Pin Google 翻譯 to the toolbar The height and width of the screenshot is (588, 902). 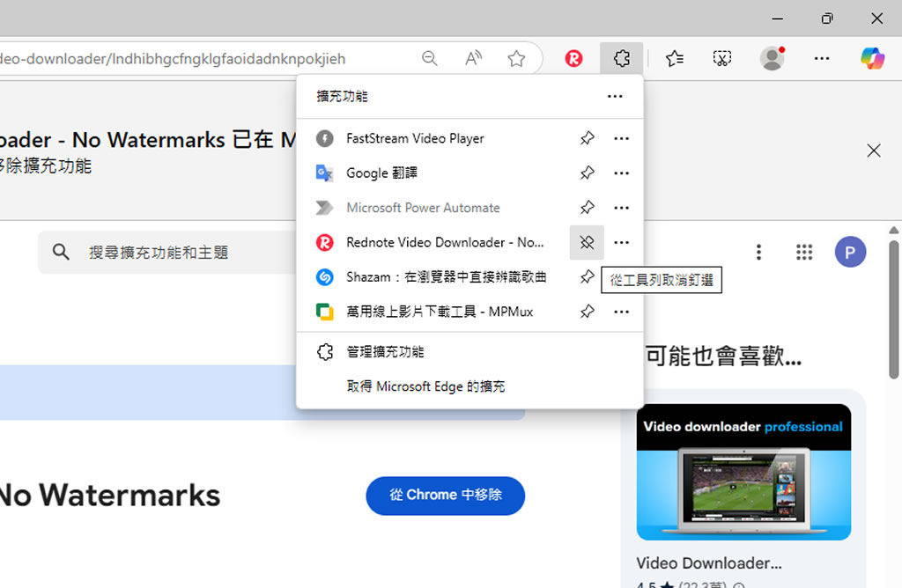(587, 173)
